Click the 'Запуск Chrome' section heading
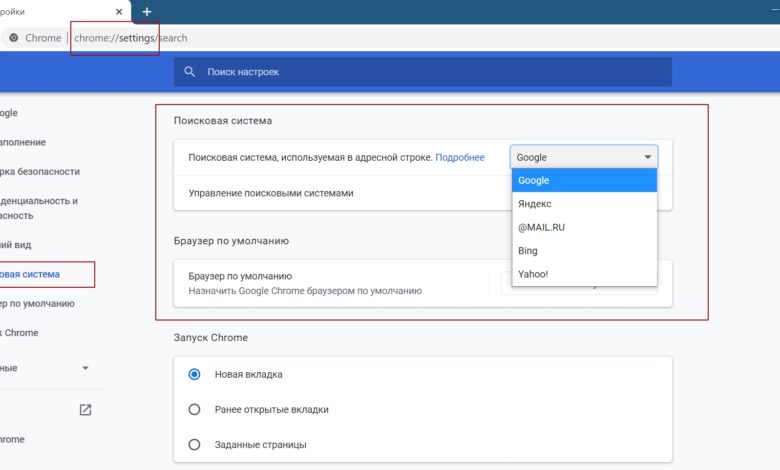This screenshot has width=780, height=470. pos(211,337)
